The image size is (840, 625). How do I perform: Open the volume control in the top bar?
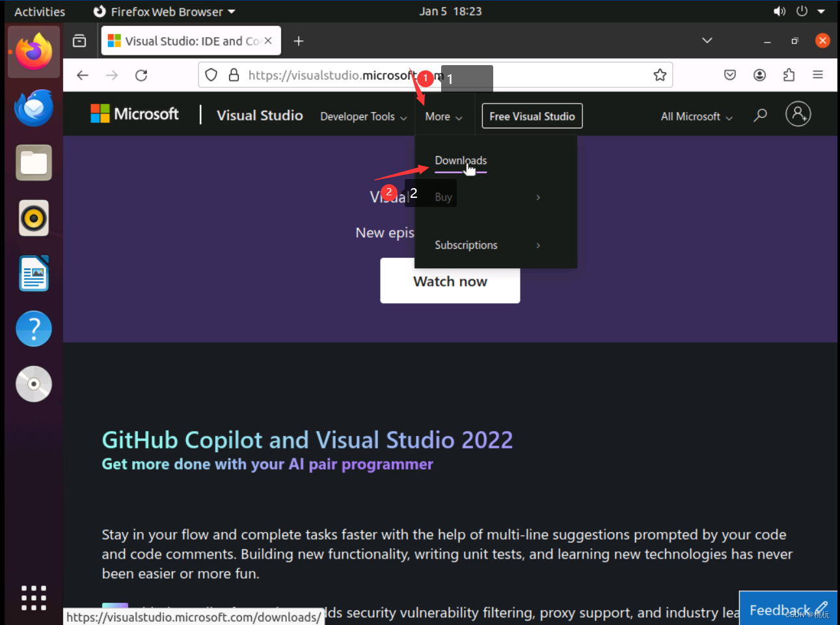779,10
